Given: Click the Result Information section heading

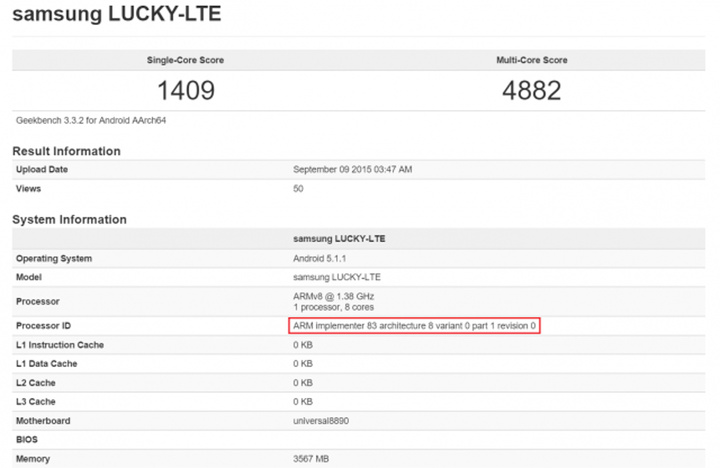Looking at the screenshot, I should [66, 151].
